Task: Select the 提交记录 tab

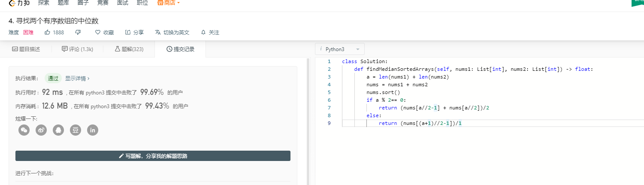Action: (x=180, y=49)
